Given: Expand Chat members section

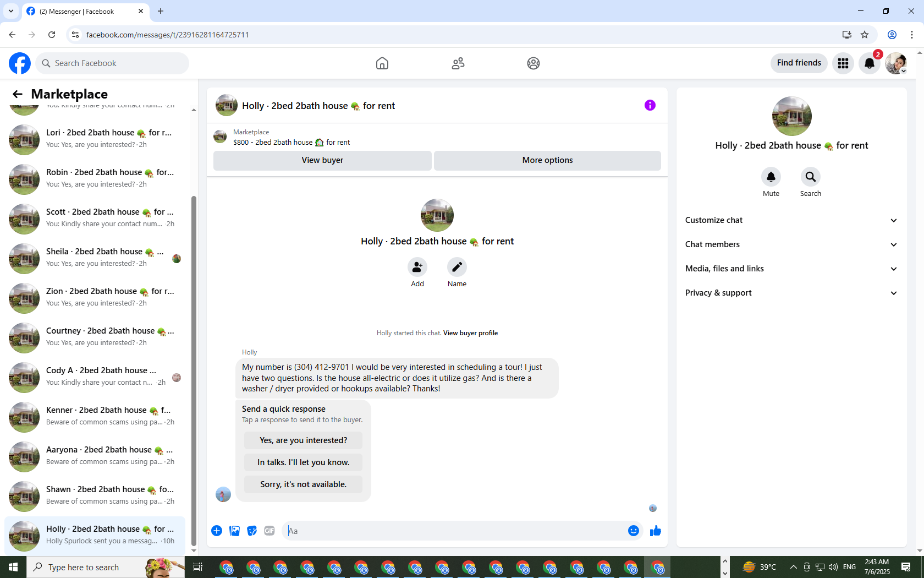Looking at the screenshot, I should (791, 244).
